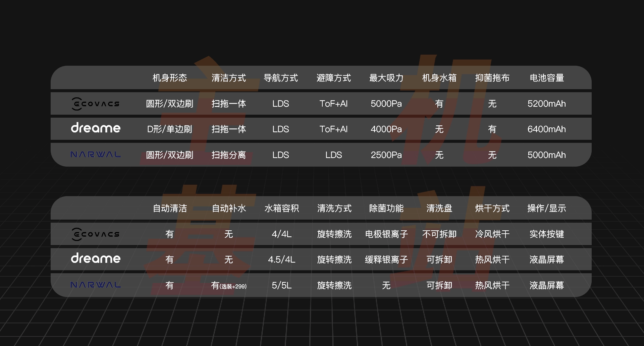Select the Ecovacs logo in the base station table
644x346 pixels.
point(96,234)
